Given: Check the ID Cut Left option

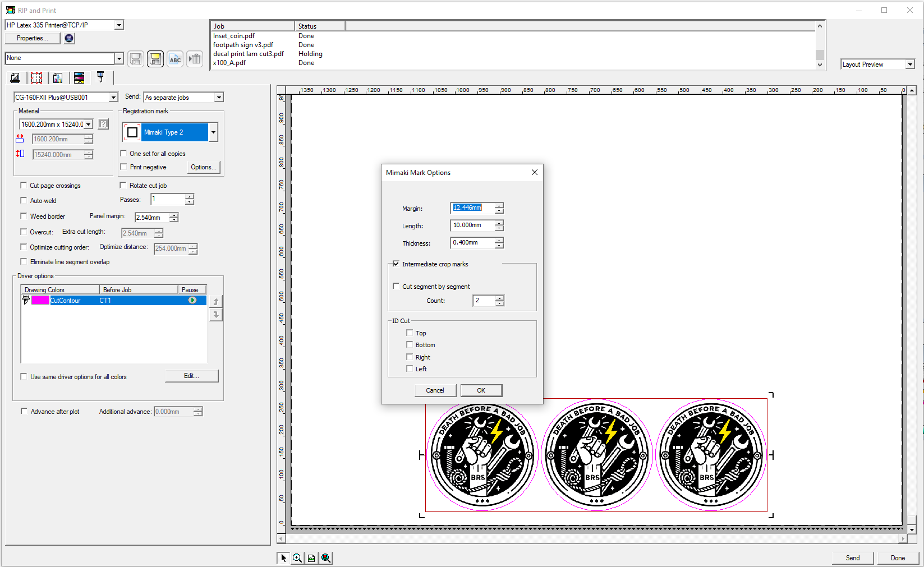Looking at the screenshot, I should pyautogui.click(x=410, y=368).
